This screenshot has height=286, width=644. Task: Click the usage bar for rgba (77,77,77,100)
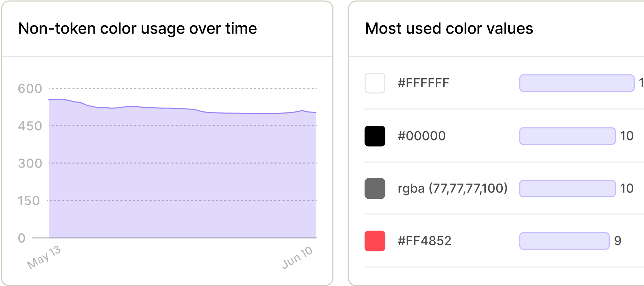(x=567, y=188)
